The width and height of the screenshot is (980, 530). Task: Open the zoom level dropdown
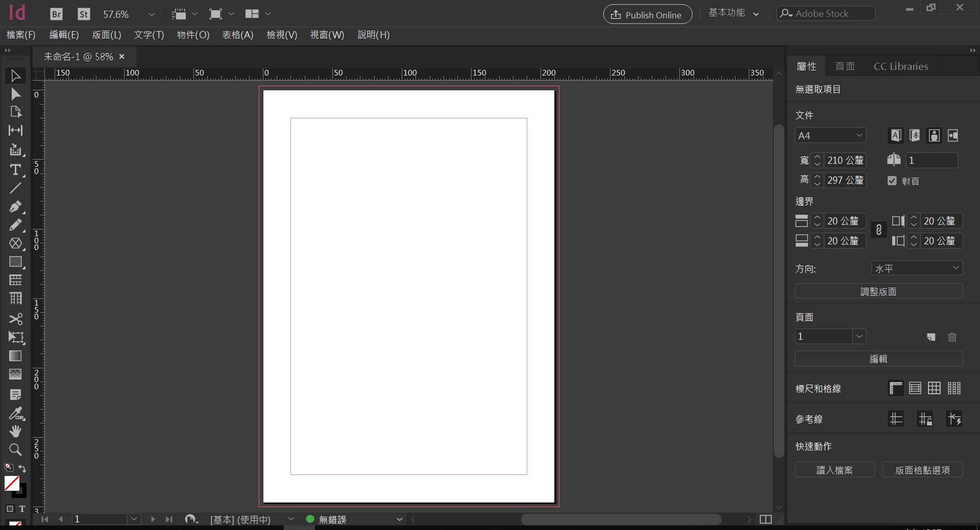tap(151, 14)
